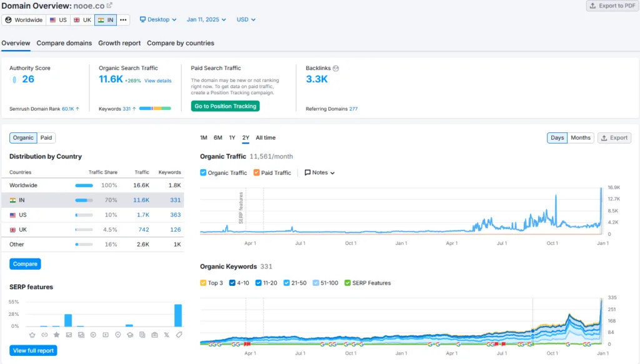Toggle SERP Features checkbox
The image size is (640, 364).
pyautogui.click(x=347, y=283)
